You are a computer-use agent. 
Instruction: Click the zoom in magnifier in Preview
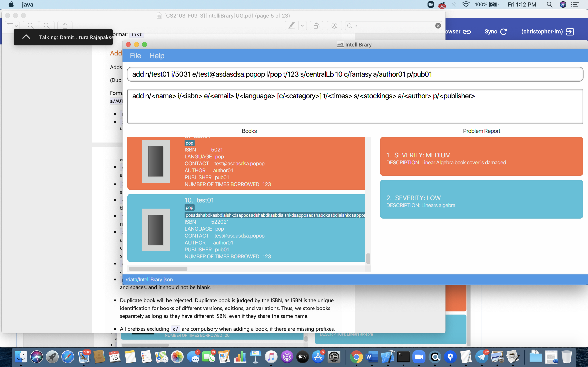pyautogui.click(x=46, y=25)
